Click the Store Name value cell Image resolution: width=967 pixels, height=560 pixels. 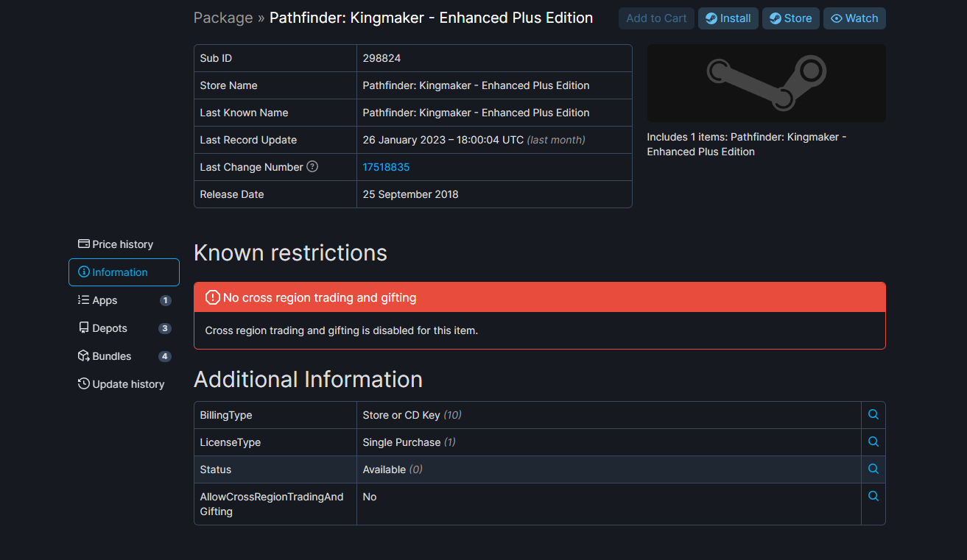point(494,85)
